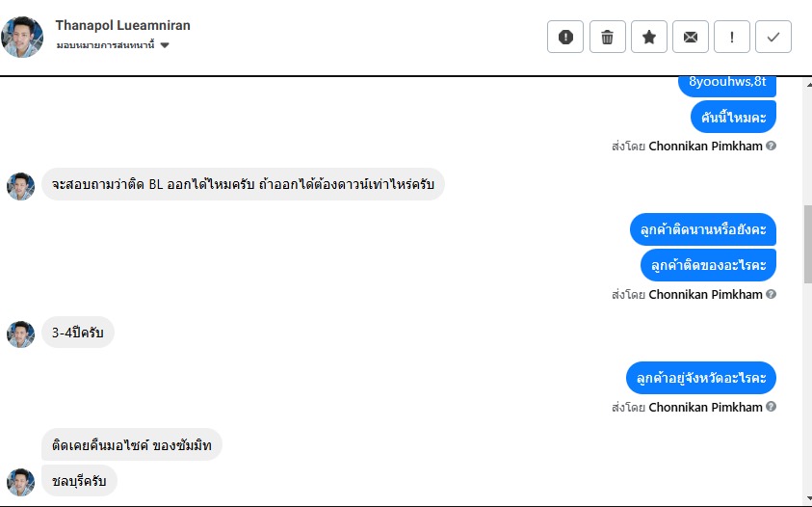Click help icon under 'ลูกค้าติดของอะไรคะ' message
The image size is (812, 507).
click(771, 295)
